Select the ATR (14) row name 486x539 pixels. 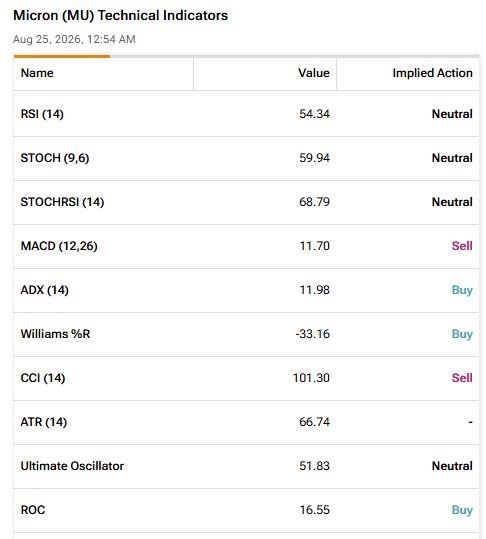click(x=44, y=422)
